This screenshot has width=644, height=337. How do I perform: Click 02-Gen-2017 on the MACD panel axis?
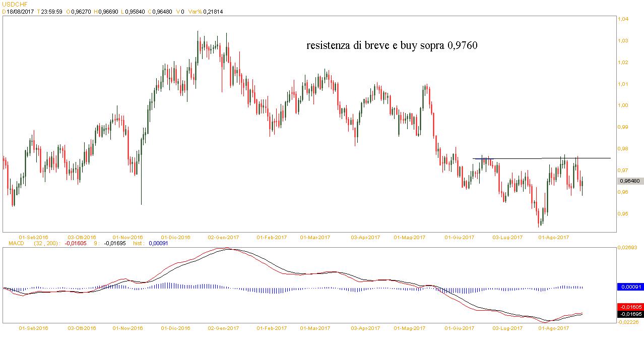(223, 328)
